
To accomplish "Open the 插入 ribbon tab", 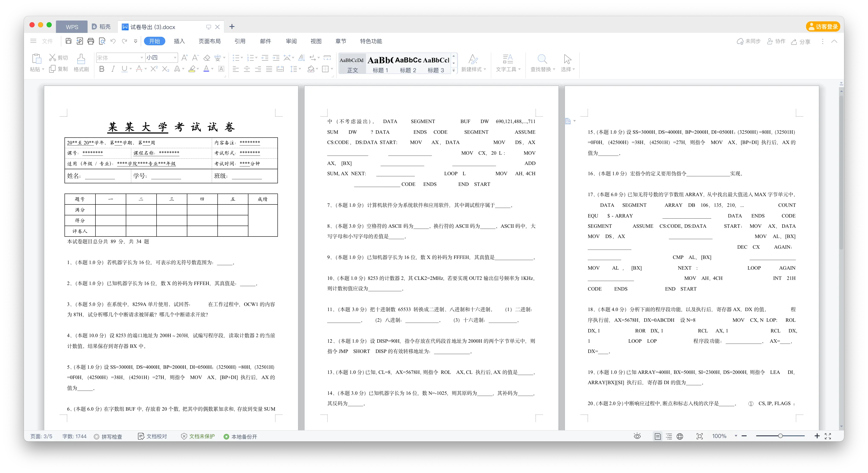I will [179, 41].
